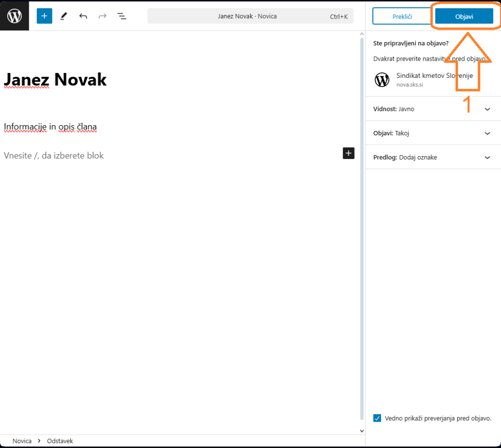The image size is (501, 448).
Task: Click the scrollbar down arrow of editor
Action: (x=362, y=431)
